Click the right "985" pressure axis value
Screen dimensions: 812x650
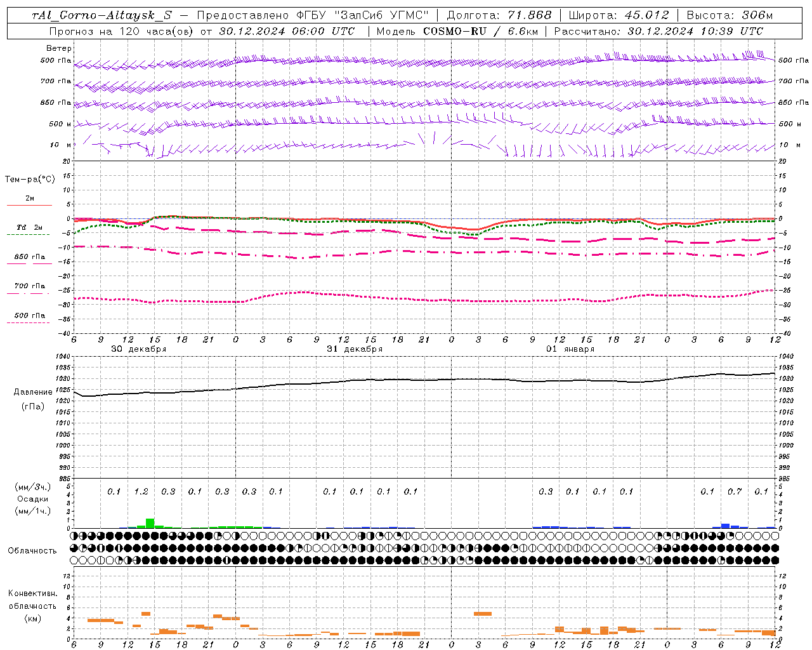tap(785, 479)
